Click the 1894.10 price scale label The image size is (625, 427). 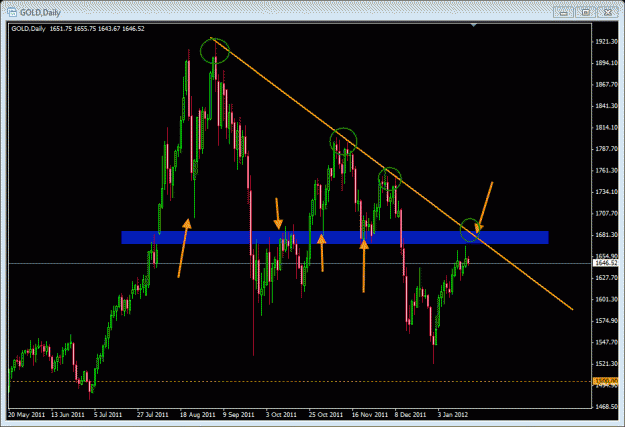[x=606, y=63]
